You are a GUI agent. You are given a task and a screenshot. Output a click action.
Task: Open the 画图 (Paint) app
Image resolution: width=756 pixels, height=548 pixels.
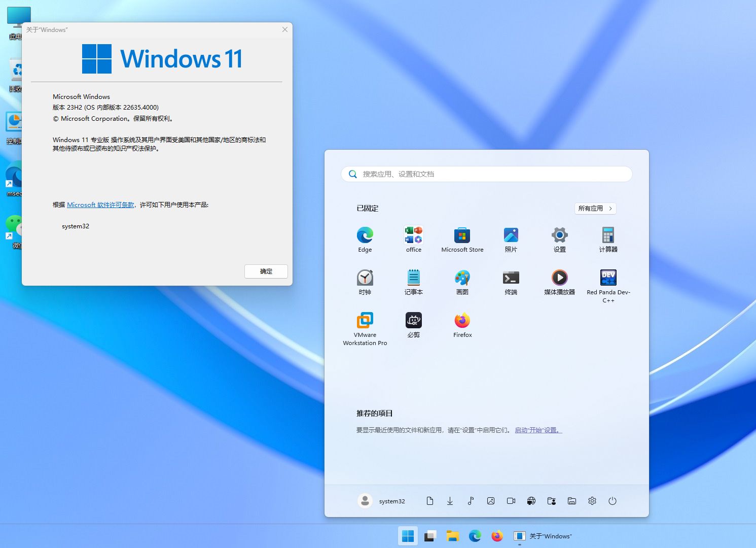tap(462, 278)
